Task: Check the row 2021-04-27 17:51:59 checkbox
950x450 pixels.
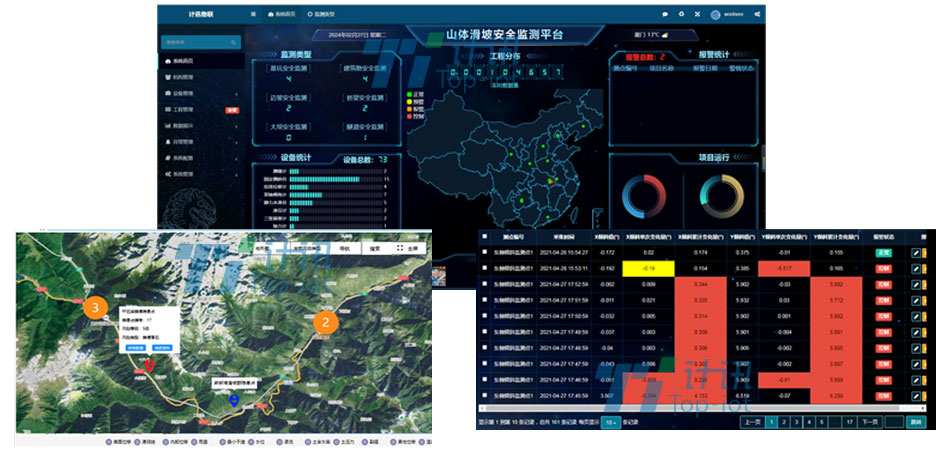Action: [483, 300]
